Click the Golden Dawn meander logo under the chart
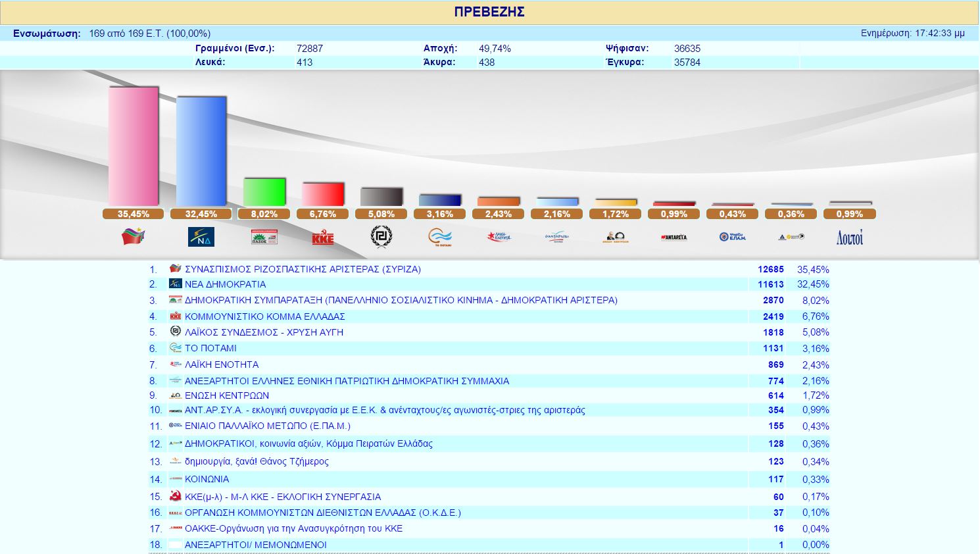Screen dimensions: 980x554 [x=381, y=236]
